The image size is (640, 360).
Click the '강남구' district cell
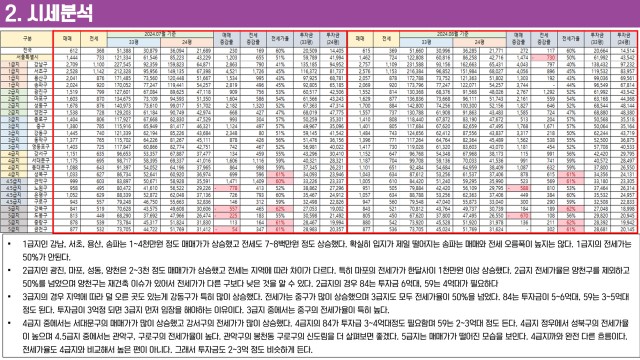(x=40, y=64)
